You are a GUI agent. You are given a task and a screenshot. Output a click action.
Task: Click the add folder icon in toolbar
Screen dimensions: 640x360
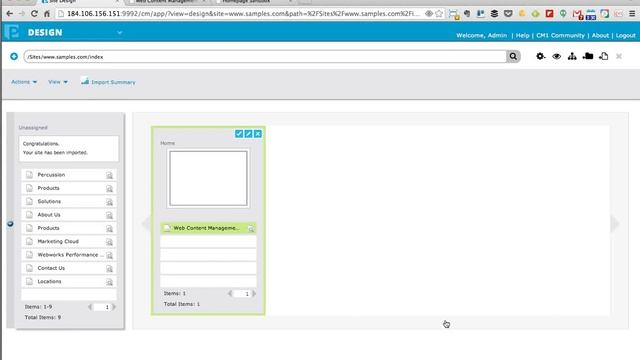point(588,56)
